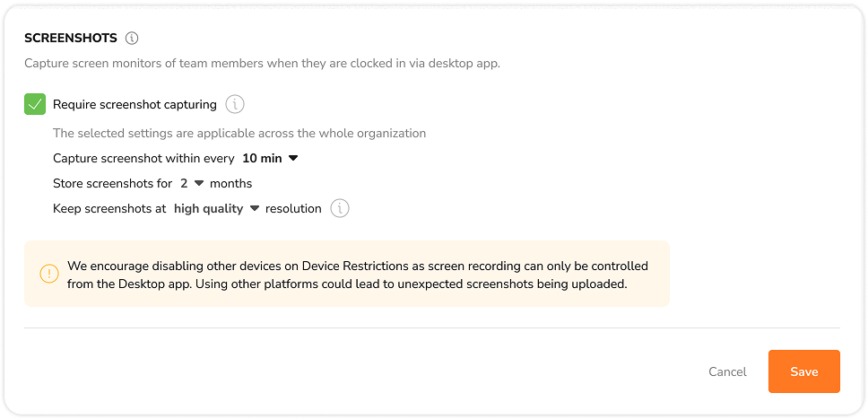Click the arrow next to '10 min'
Image resolution: width=868 pixels, height=419 pixels.
click(x=293, y=159)
